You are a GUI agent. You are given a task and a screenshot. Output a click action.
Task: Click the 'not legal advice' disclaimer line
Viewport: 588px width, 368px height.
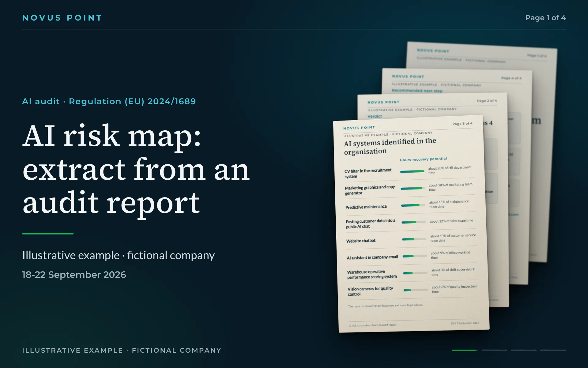pyautogui.click(x=385, y=306)
